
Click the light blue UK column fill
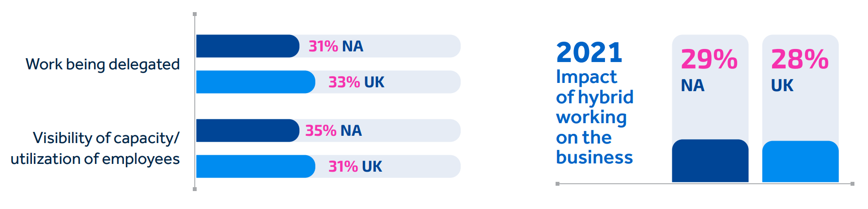[x=800, y=162]
